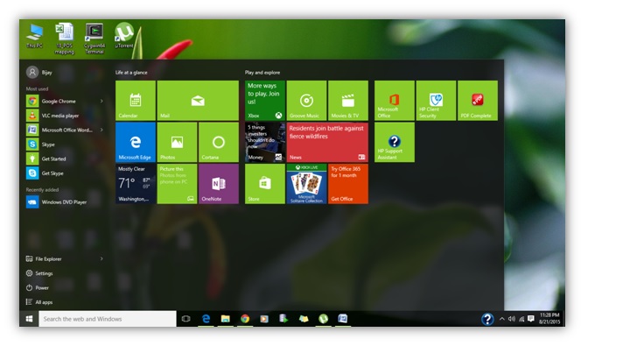Launch the Microsoft Edge tile

[x=136, y=142]
